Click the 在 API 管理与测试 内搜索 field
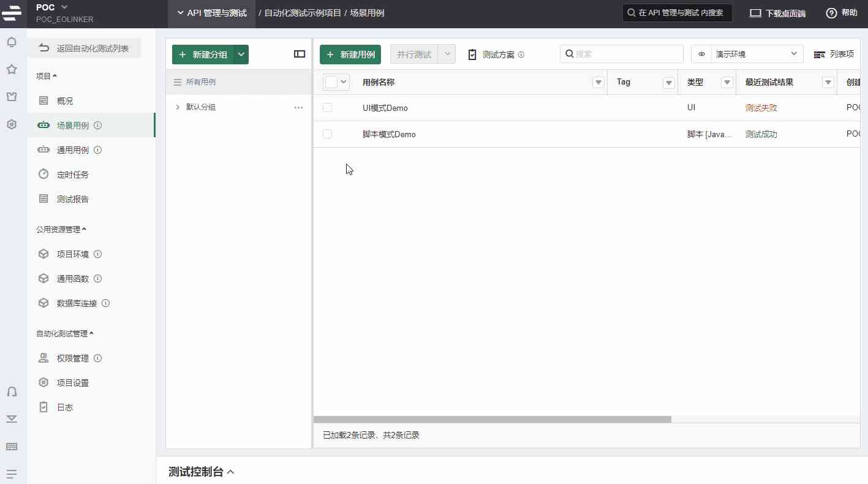This screenshot has height=484, width=868. 677,13
